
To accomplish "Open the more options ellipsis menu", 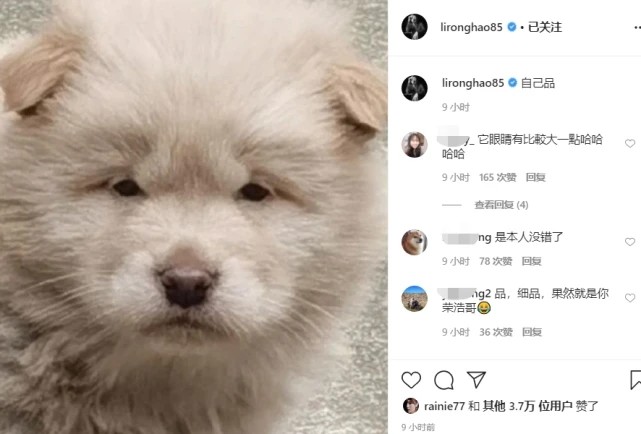I will [x=637, y=27].
